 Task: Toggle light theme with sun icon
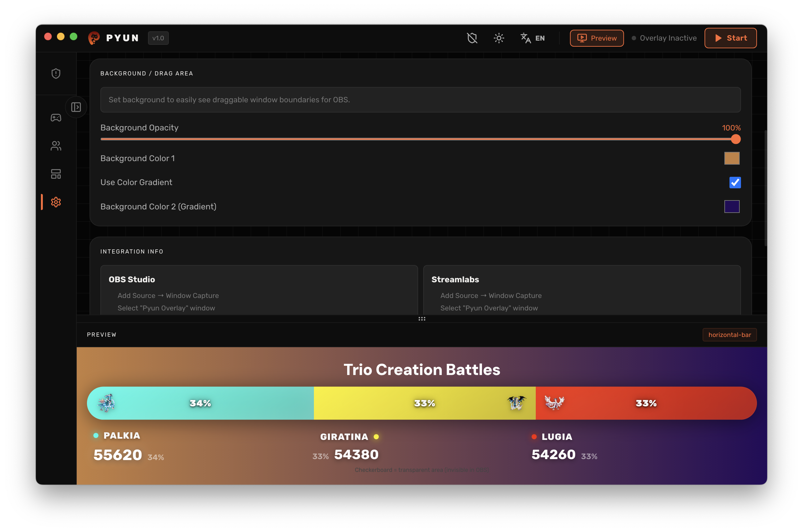tap(499, 38)
